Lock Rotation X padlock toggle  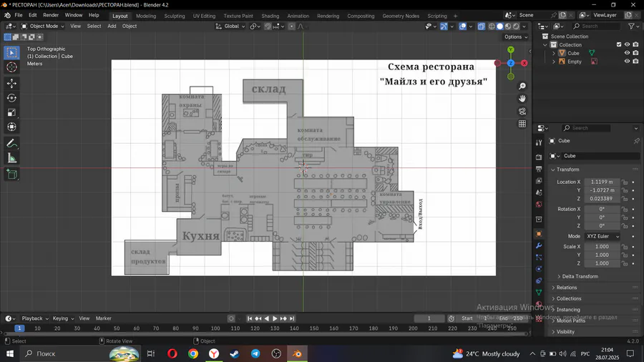pos(625,209)
